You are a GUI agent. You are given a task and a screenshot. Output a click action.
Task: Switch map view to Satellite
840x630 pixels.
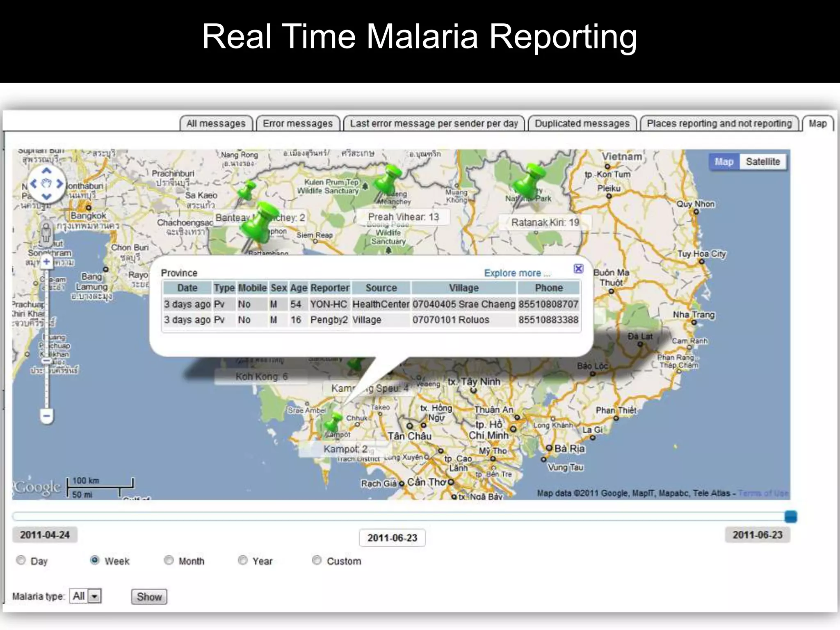[x=763, y=162]
